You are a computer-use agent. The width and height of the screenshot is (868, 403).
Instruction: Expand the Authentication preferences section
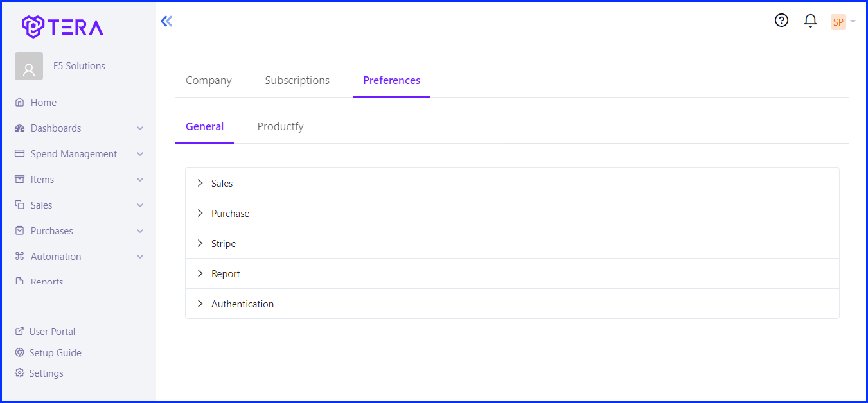(x=512, y=304)
